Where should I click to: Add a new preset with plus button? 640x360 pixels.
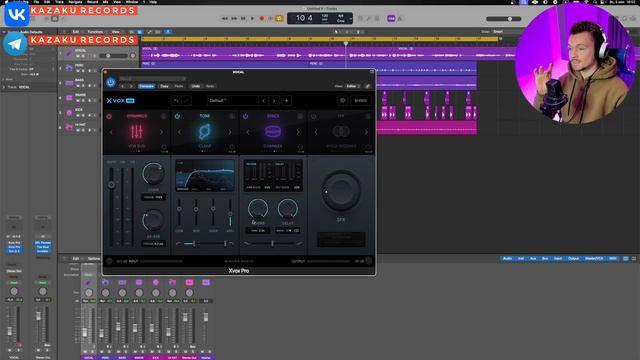point(287,100)
